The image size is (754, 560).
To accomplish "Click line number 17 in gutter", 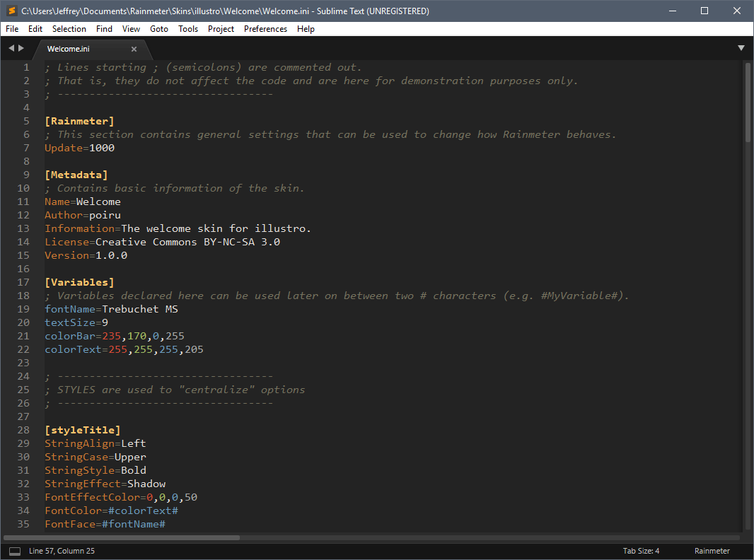I will click(23, 283).
